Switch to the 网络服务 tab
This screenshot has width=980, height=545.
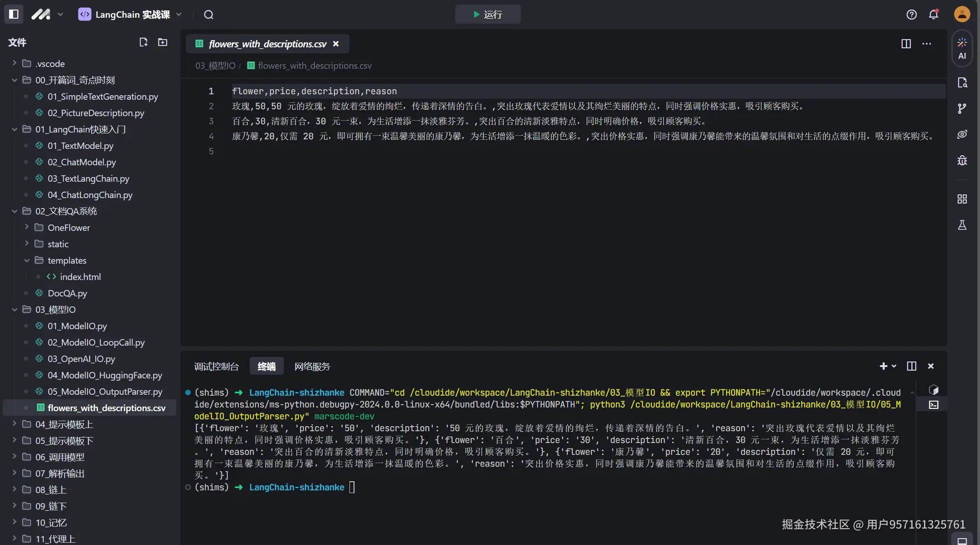point(312,366)
